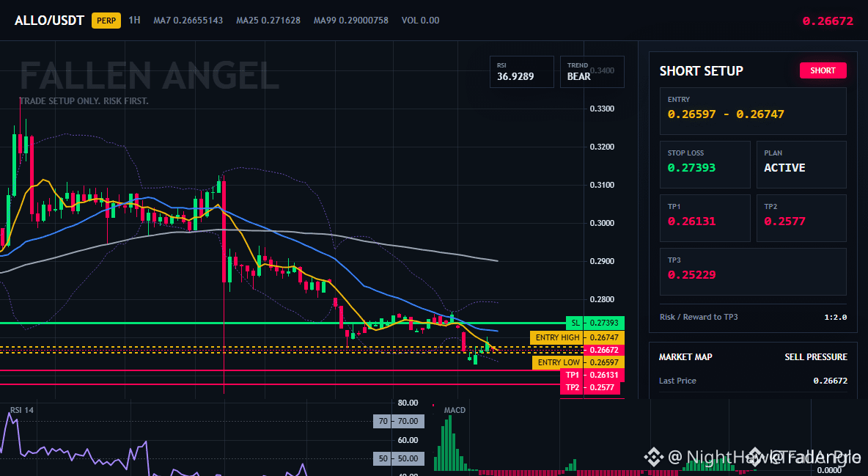Click the Last Price row label
Screen dimensions: 868x476
(677, 381)
